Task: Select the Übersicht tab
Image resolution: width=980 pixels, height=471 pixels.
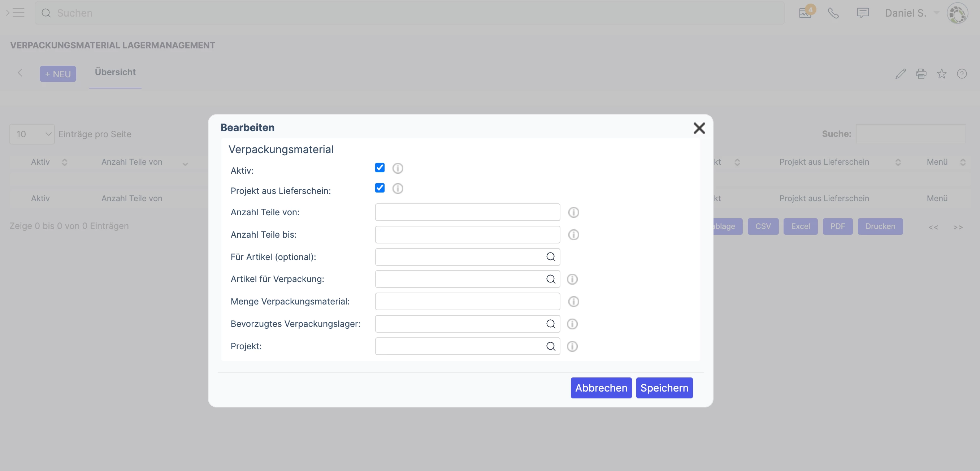Action: 115,72
